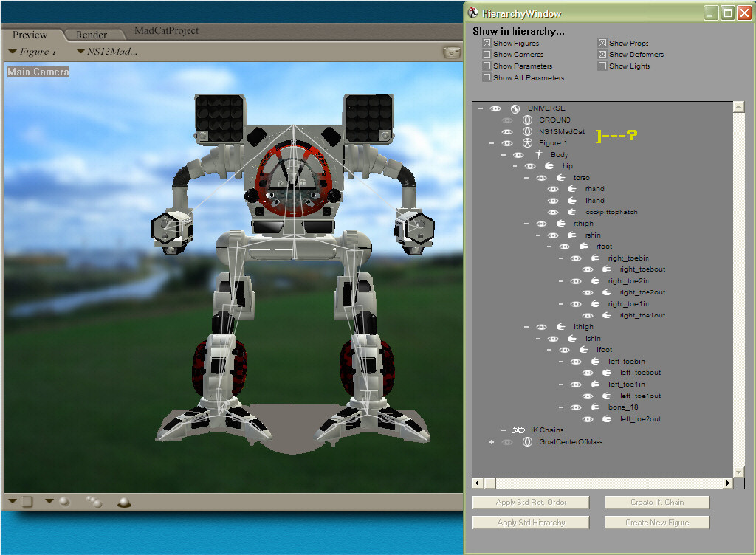Click the hierarchy scroll-down arrow
Viewport: 756px width, 555px height.
(x=738, y=471)
